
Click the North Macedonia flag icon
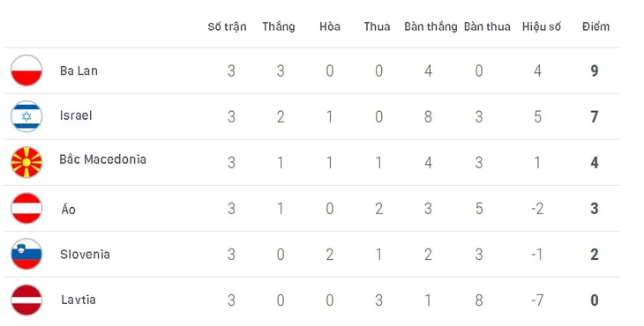(x=26, y=162)
